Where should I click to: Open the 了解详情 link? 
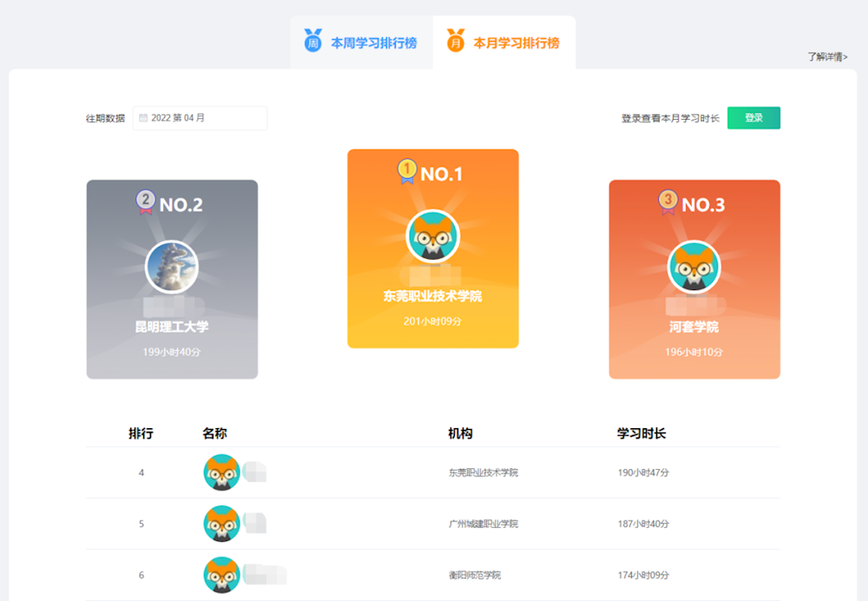[x=826, y=57]
